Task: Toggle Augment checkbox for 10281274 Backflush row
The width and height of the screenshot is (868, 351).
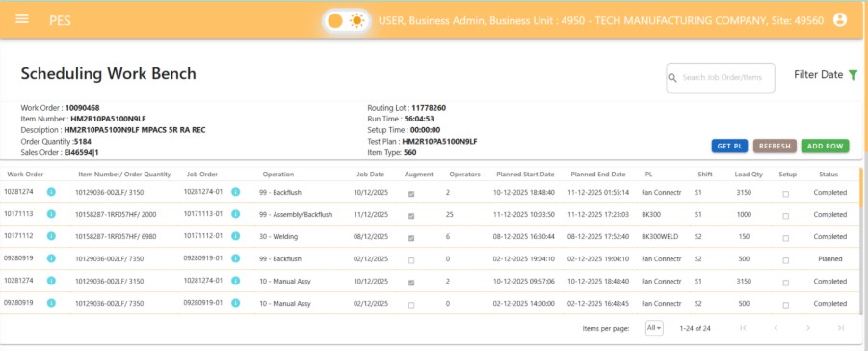Action: pyautogui.click(x=410, y=194)
